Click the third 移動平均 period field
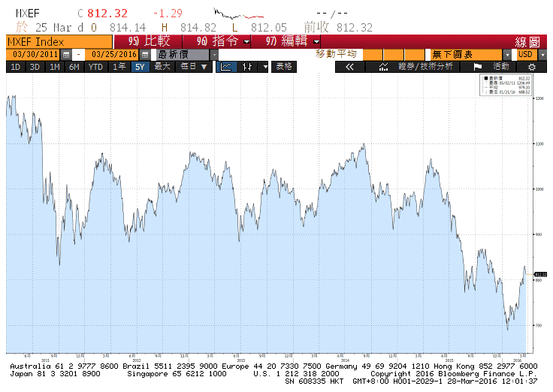Viewport: 553px width, 392px height. coord(415,55)
